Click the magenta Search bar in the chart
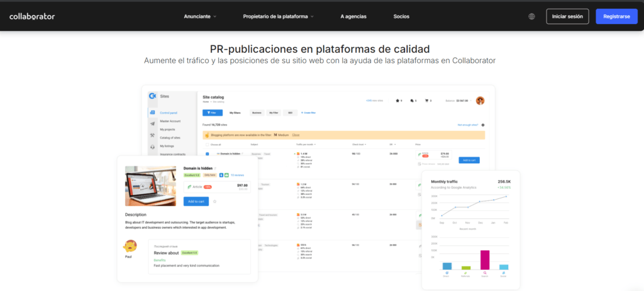Image resolution: width=644 pixels, height=291 pixels. (485, 260)
